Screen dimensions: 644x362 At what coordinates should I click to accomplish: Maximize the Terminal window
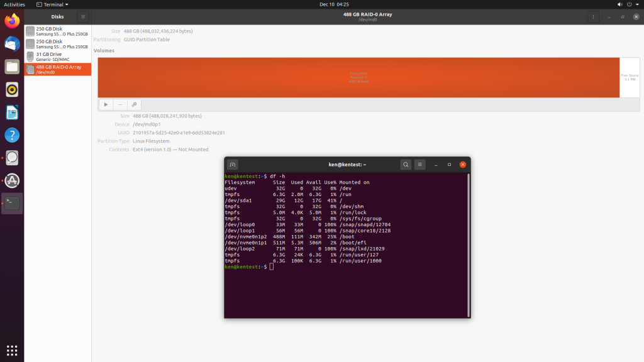tap(449, 165)
